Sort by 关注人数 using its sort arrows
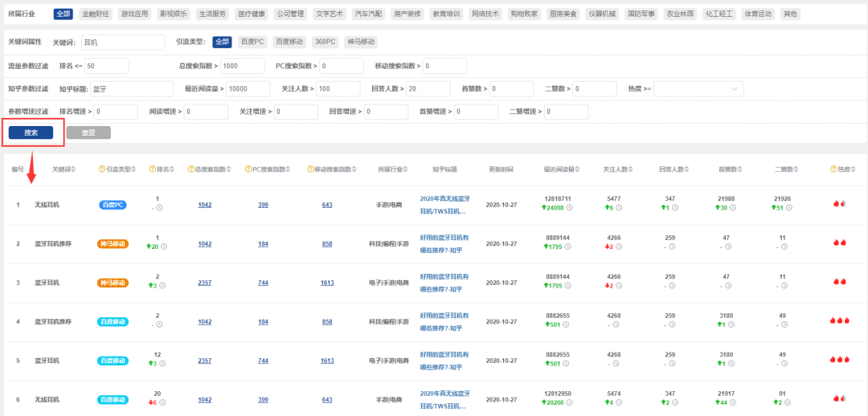 pyautogui.click(x=632, y=169)
